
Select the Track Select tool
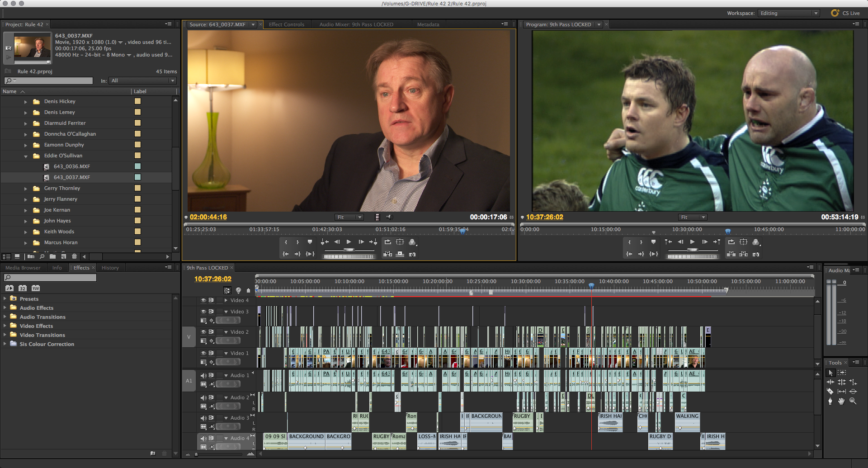point(841,373)
